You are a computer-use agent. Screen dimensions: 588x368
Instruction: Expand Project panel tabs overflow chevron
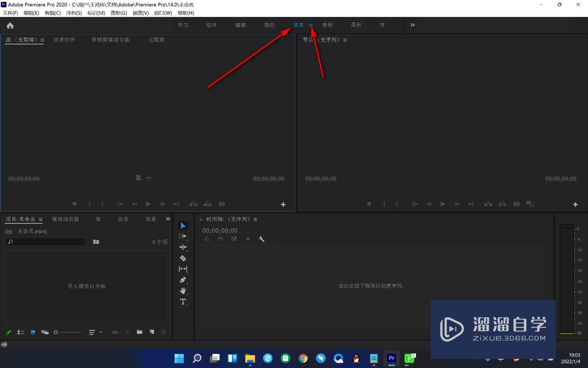coord(168,219)
